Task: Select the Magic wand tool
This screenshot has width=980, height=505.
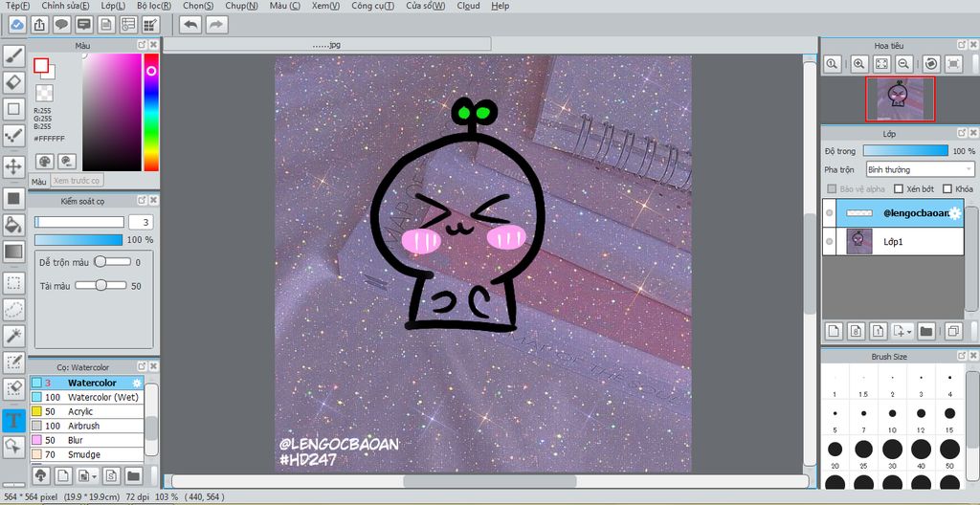Action: tap(13, 336)
